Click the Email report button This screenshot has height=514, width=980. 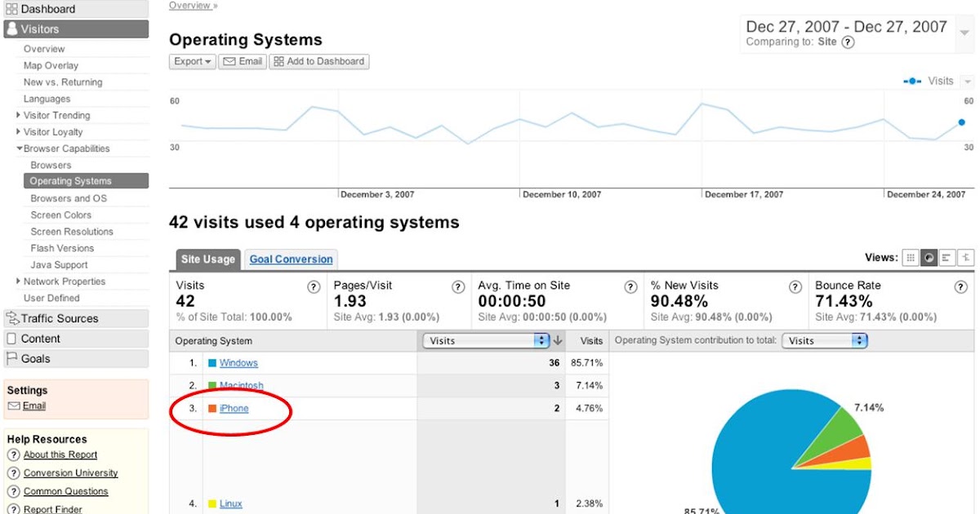pos(243,61)
